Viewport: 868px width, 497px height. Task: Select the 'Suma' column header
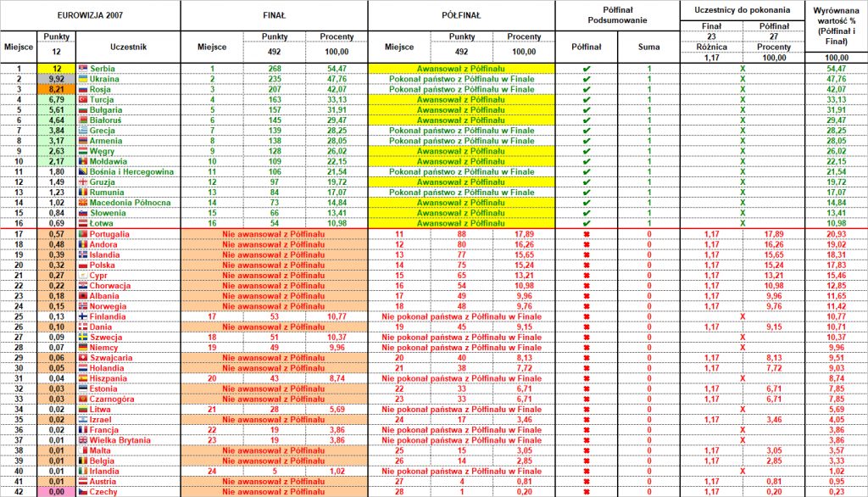click(648, 47)
